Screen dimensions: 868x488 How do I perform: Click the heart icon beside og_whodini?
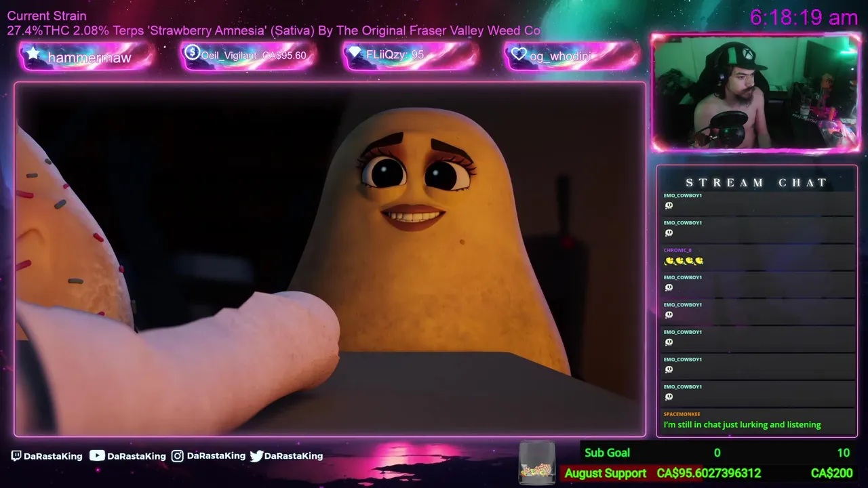(x=519, y=54)
